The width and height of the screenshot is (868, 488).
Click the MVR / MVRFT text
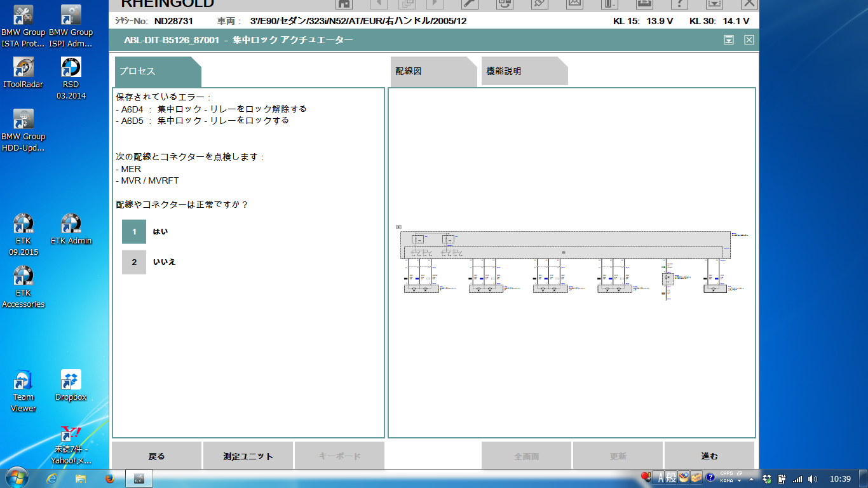pyautogui.click(x=147, y=180)
